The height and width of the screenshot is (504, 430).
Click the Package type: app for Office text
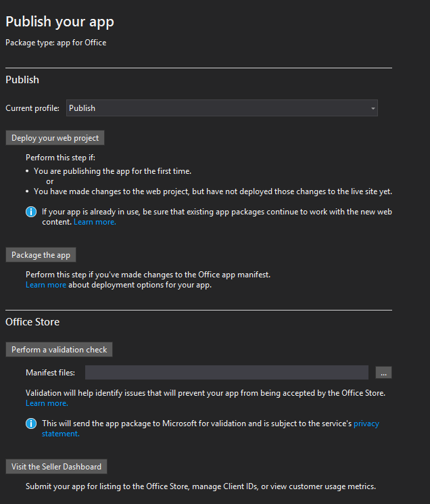[56, 43]
